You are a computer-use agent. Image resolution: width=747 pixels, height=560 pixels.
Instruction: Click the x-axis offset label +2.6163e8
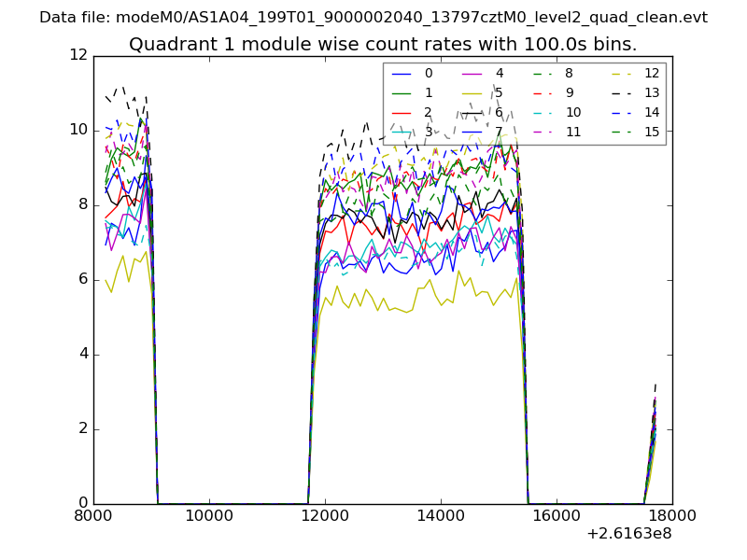(x=630, y=535)
